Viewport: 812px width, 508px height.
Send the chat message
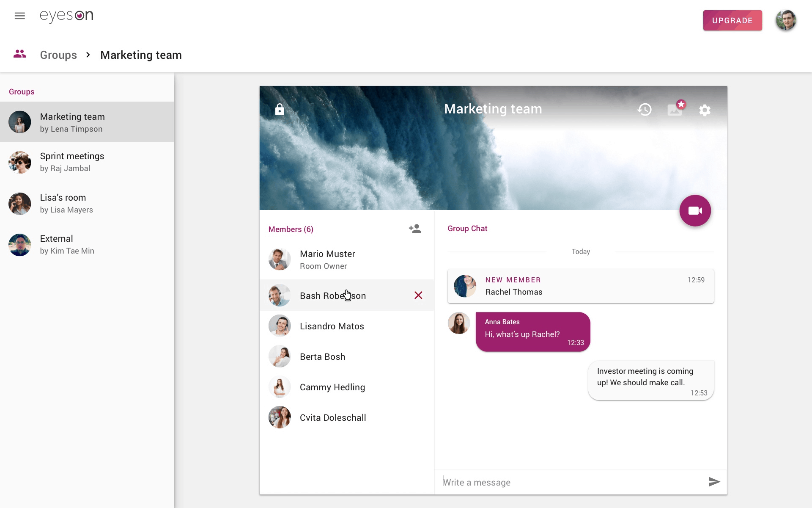(x=714, y=482)
